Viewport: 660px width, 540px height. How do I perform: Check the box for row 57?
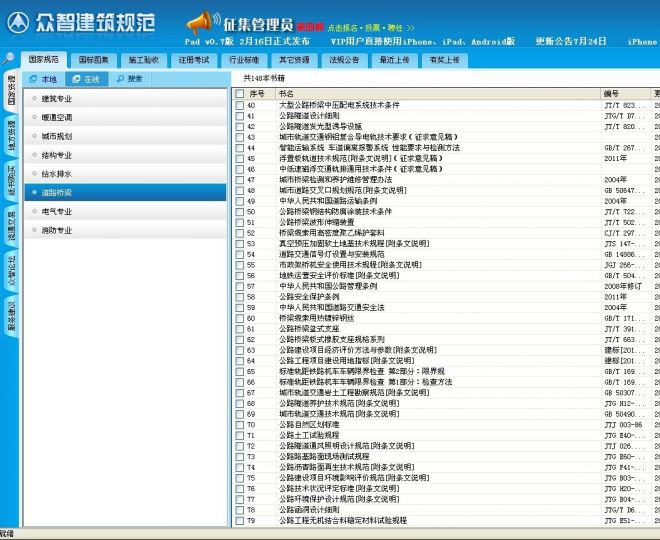240,286
